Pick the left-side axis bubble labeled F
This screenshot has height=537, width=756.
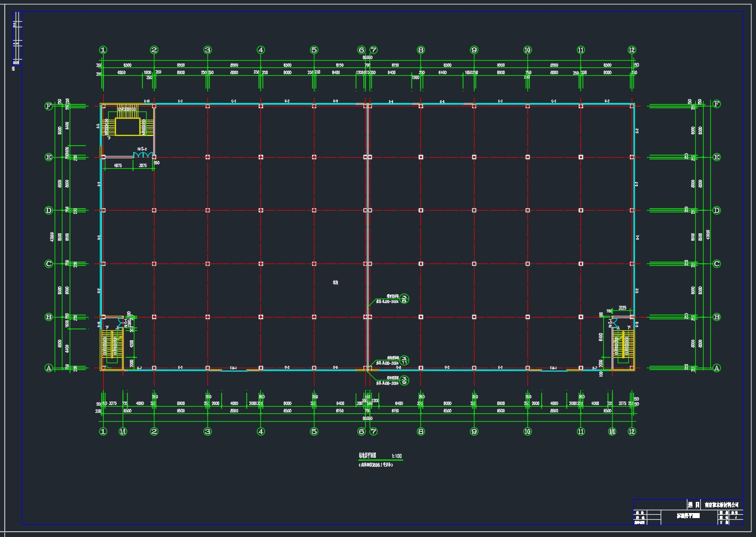(x=49, y=106)
